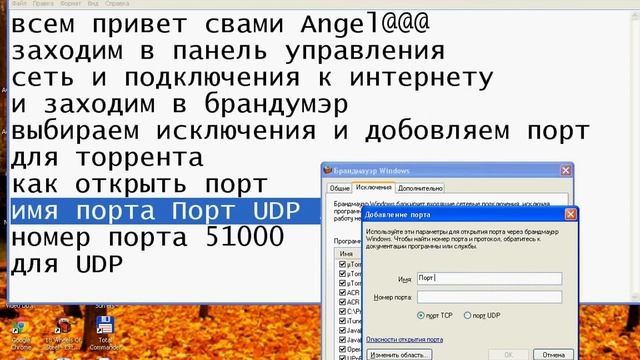Open the Файл menu in Notepad
Viewport: 640px width, 360px height.
(x=19, y=3)
